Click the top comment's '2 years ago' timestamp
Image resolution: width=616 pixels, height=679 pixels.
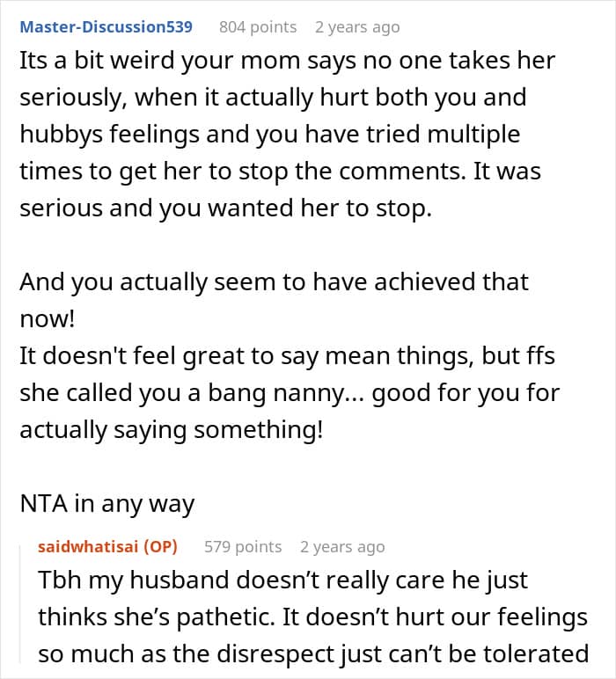coord(357,26)
